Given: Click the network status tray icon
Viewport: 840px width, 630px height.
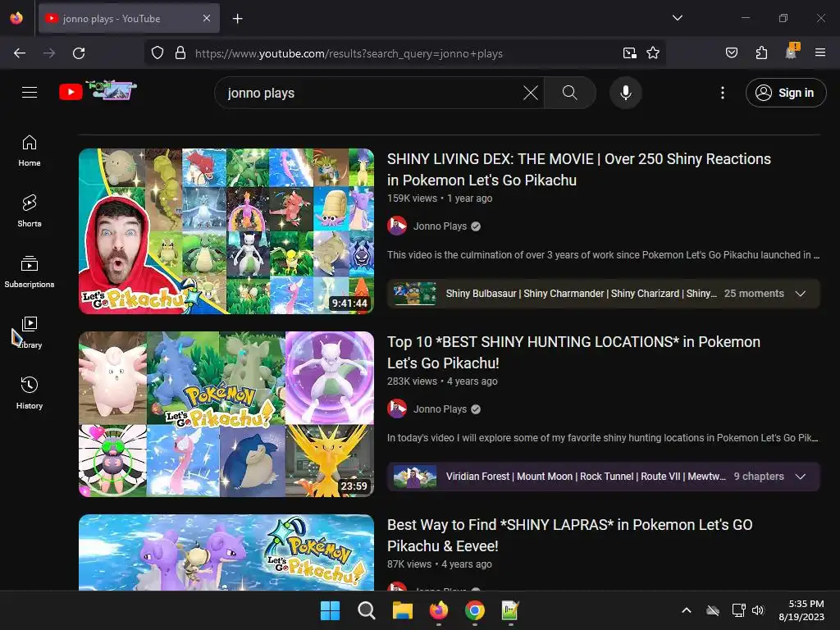Looking at the screenshot, I should [x=739, y=610].
